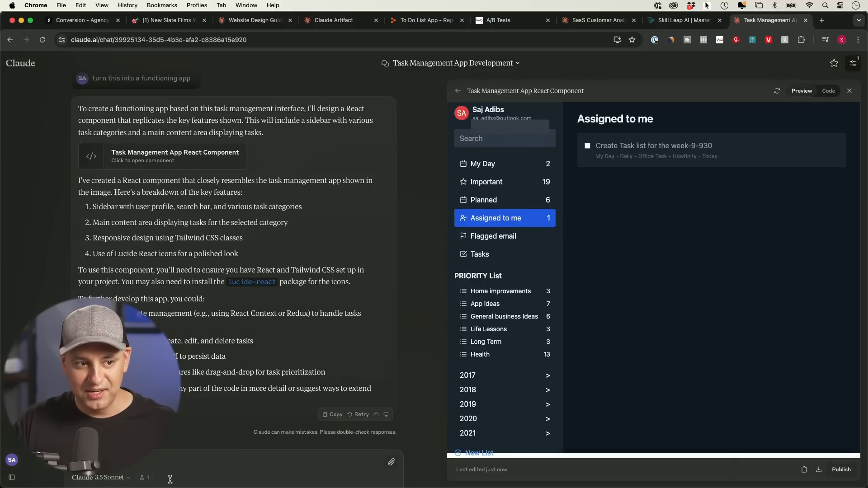868x488 pixels.
Task: Refresh the artifact preview with reload icon
Action: coord(777,91)
